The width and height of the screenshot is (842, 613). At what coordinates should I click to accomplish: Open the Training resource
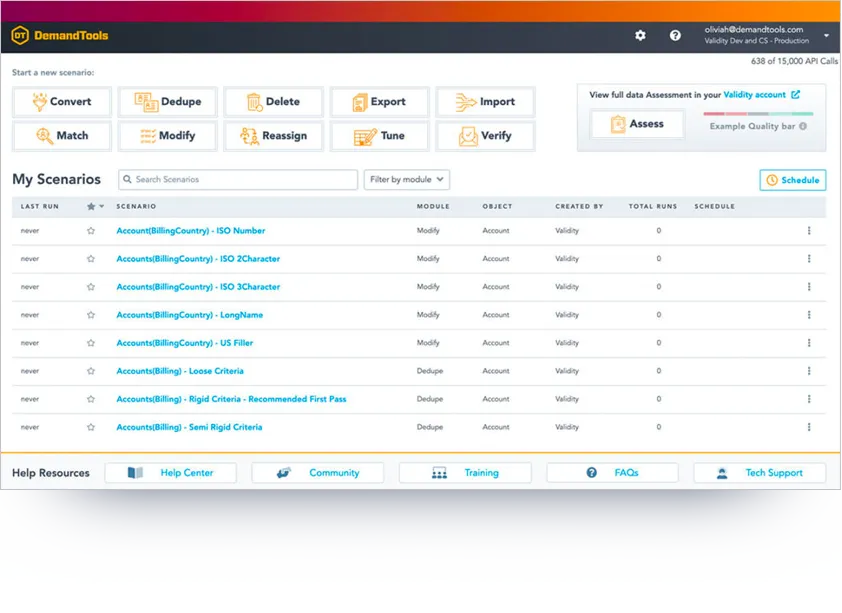point(465,473)
